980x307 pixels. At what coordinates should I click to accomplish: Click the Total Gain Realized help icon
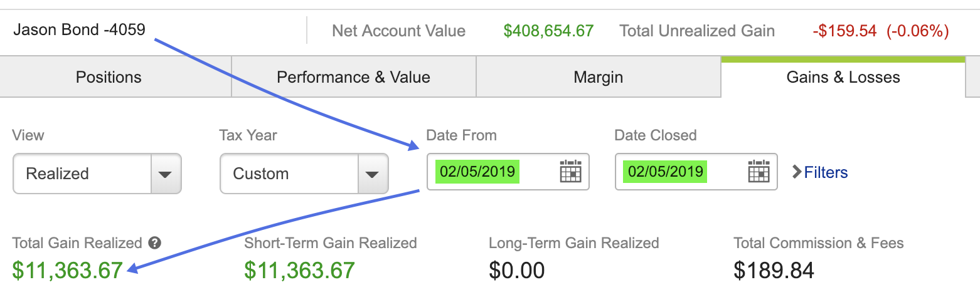[x=155, y=243]
